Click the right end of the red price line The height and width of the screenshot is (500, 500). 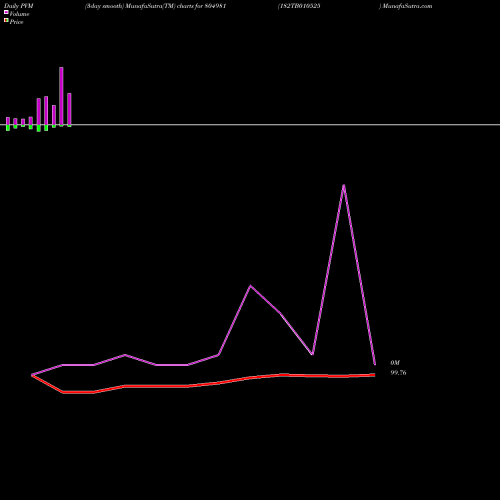[374, 375]
